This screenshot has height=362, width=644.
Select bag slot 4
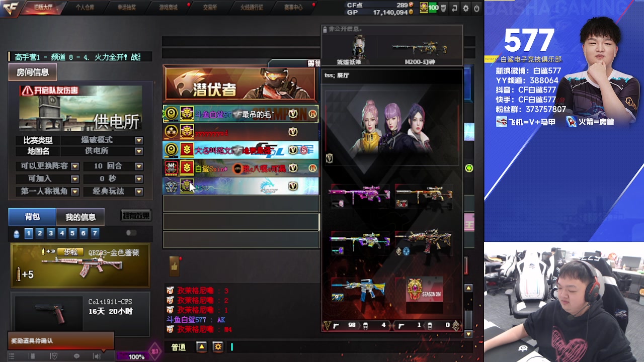[x=62, y=233]
